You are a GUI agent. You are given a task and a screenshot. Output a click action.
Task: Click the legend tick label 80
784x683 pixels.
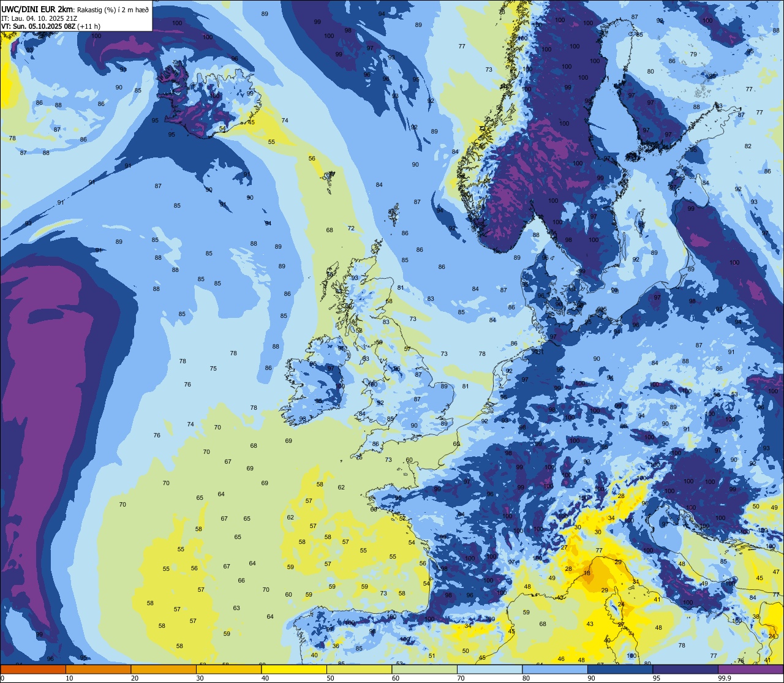pyautogui.click(x=526, y=678)
